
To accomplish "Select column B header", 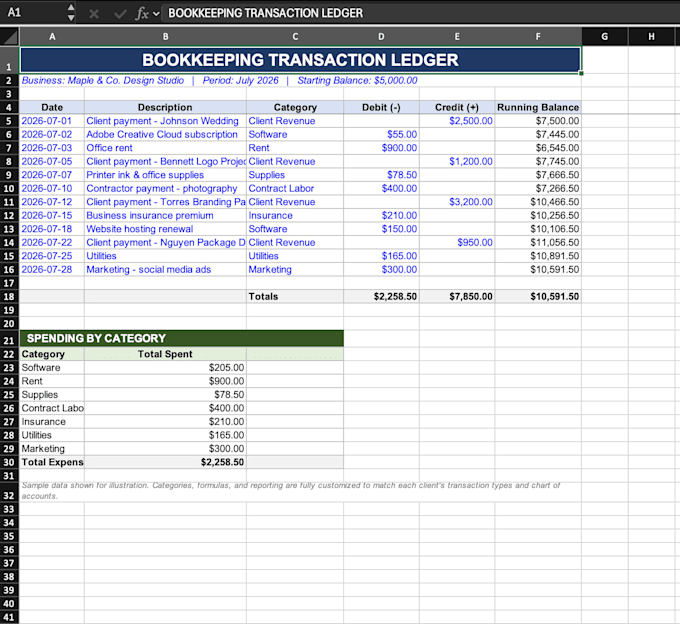I will click(x=165, y=36).
